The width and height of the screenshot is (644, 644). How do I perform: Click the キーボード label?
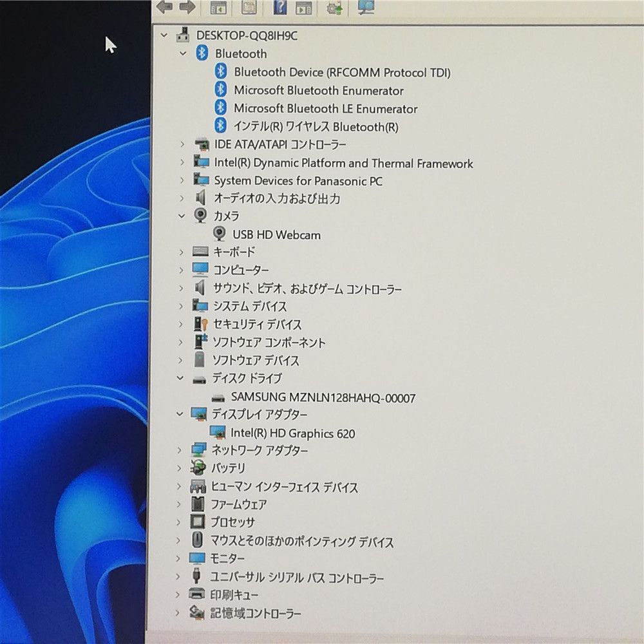tap(234, 252)
